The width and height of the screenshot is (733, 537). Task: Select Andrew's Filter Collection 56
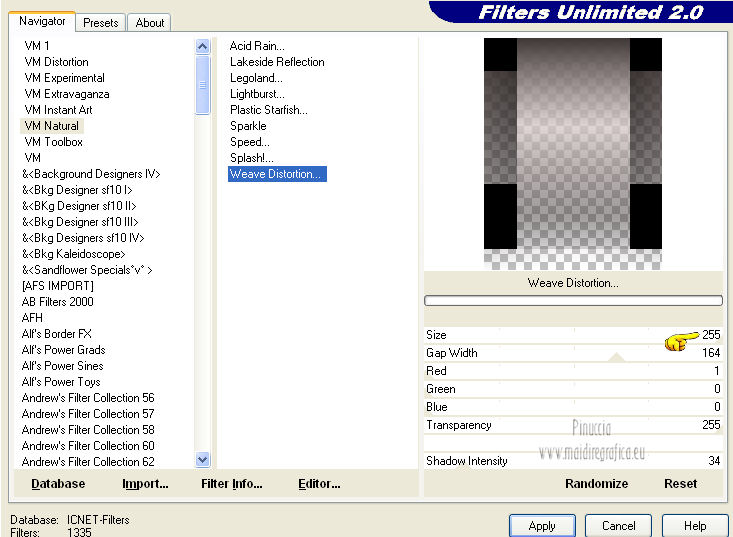88,398
